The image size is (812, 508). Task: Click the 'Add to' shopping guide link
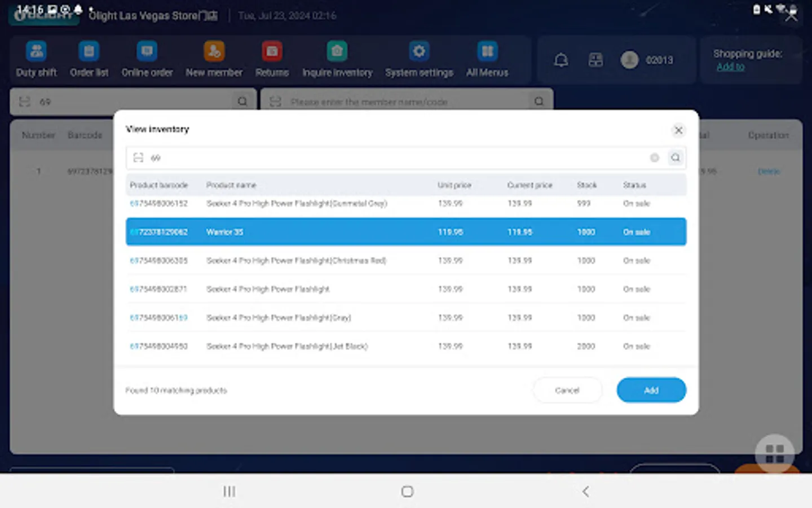(730, 66)
